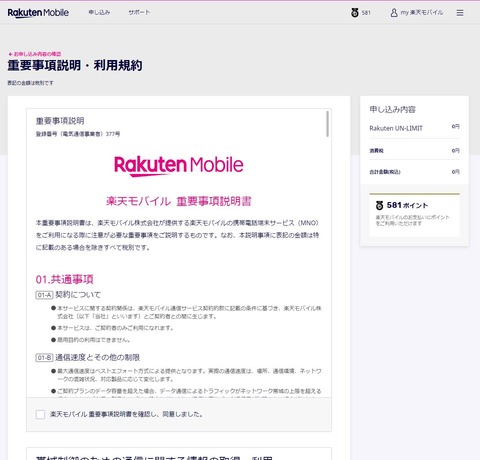Click the 581 ポイント card
The height and width of the screenshot is (460, 480).
click(x=414, y=215)
